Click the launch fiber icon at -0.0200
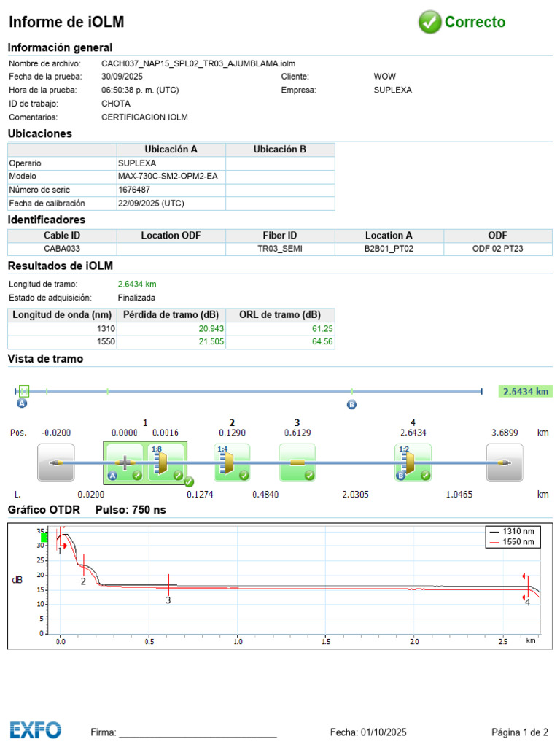The width and height of the screenshot is (560, 747). [x=55, y=462]
